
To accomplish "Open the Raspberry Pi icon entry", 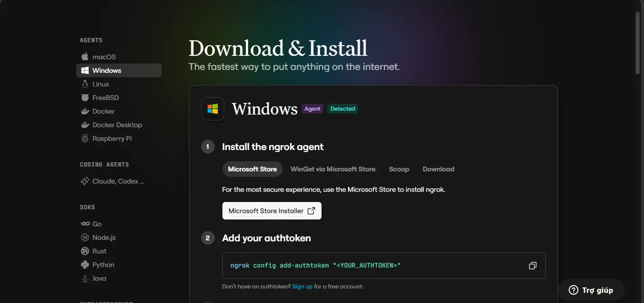I will (85, 138).
